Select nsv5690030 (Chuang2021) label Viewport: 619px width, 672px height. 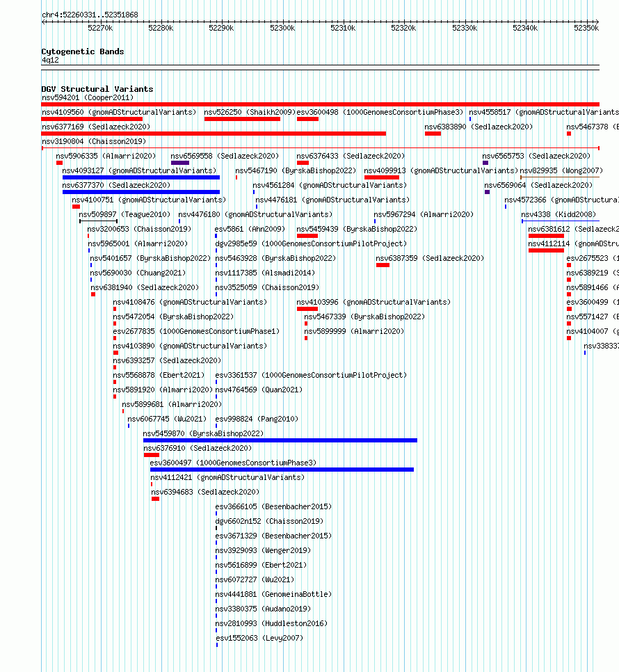[x=138, y=273]
